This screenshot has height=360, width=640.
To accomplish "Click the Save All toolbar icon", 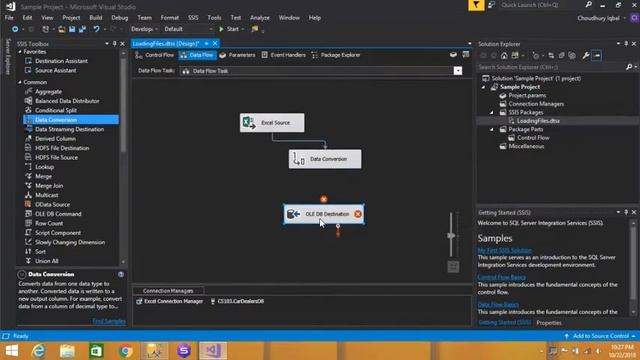I will click(82, 29).
